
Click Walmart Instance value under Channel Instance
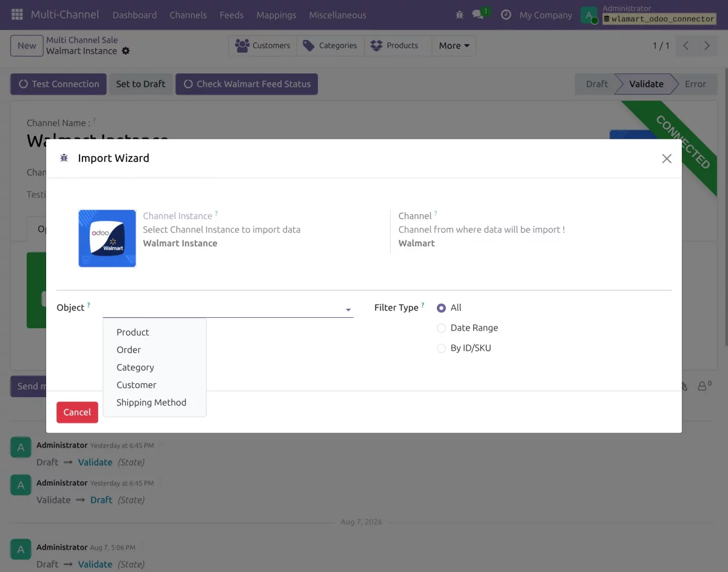(180, 243)
